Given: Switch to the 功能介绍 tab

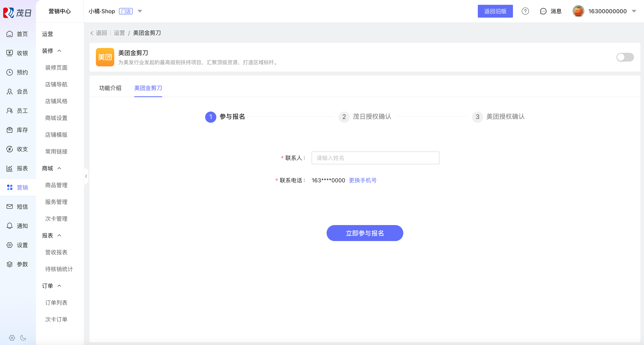Looking at the screenshot, I should click(110, 88).
